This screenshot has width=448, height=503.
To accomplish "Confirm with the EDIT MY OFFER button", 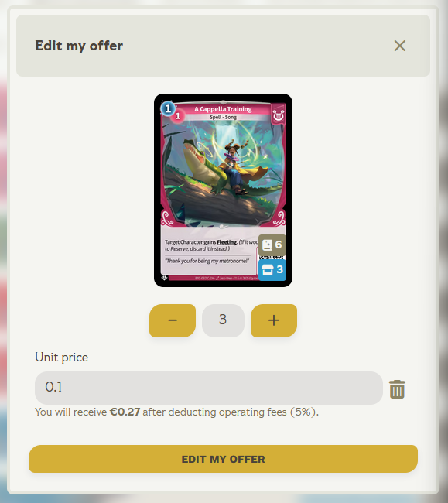I will click(x=223, y=459).
